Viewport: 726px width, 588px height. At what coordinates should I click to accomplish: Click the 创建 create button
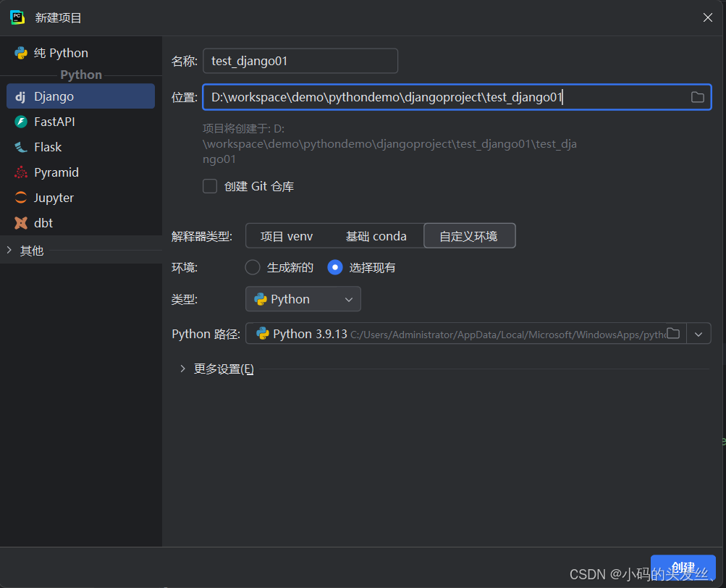coord(683,568)
